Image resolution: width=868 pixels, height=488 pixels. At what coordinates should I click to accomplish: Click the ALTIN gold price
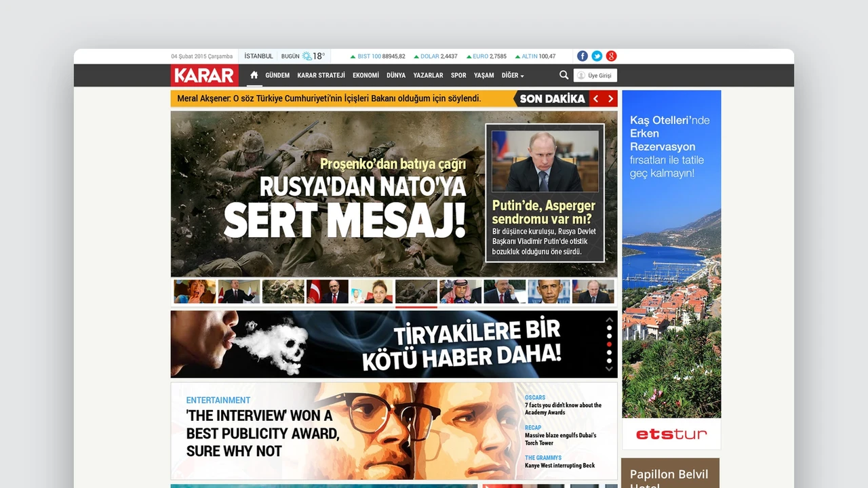pyautogui.click(x=535, y=56)
